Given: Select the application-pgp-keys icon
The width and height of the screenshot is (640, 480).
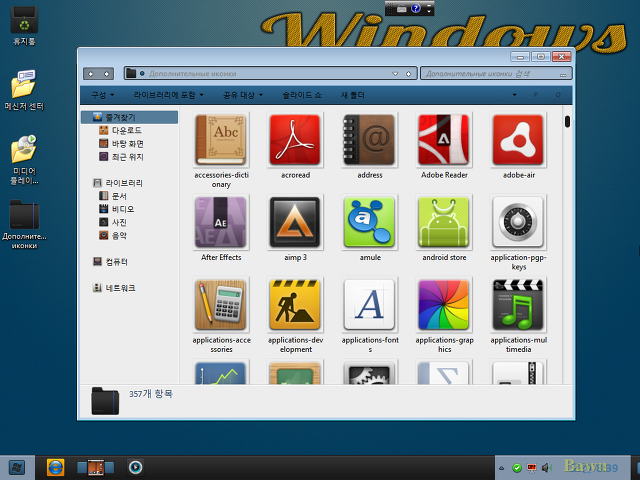Looking at the screenshot, I should [518, 222].
